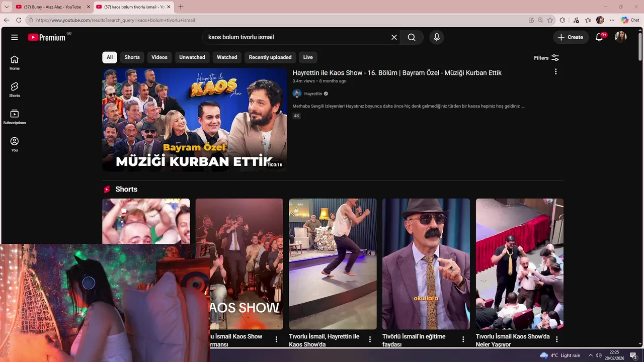Select the Watched filter chip
This screenshot has height=362, width=644.
(x=227, y=57)
